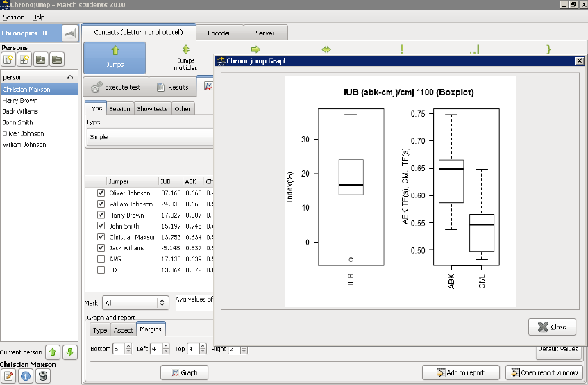This screenshot has height=385, width=588.
Task: Adjust Right margin stepper
Action: (x=244, y=350)
